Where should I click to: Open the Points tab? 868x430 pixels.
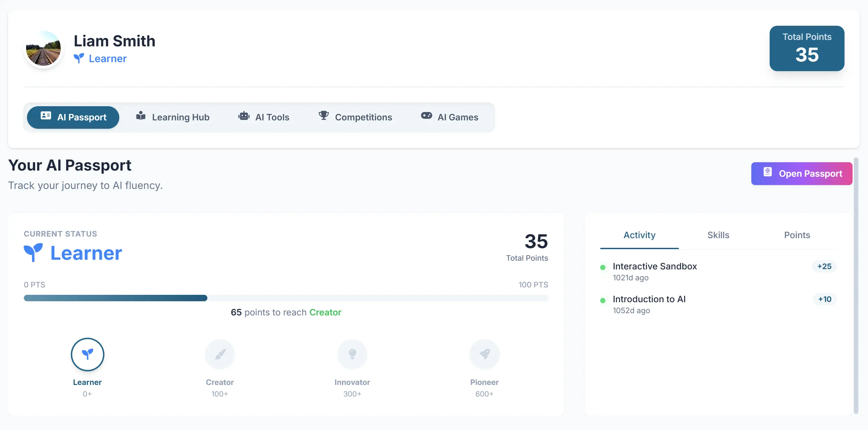pos(797,235)
